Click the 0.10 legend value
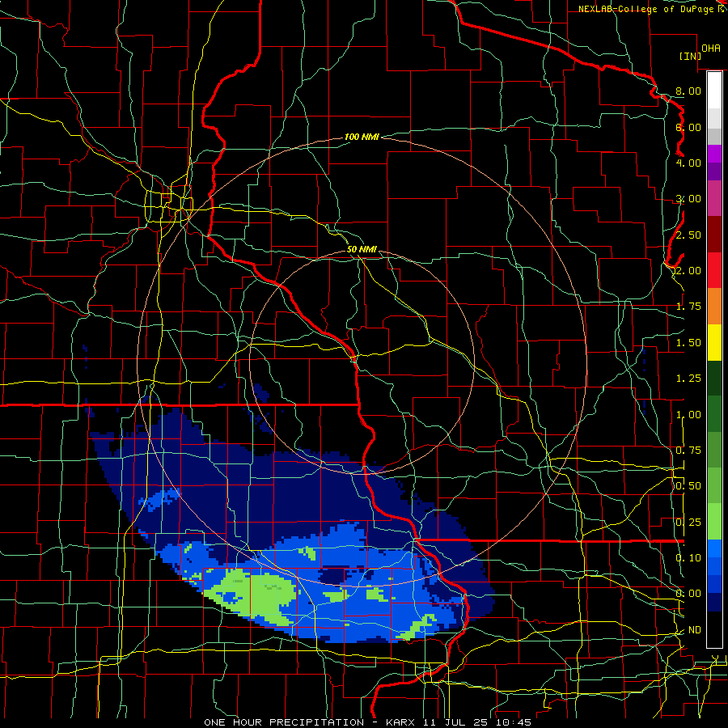This screenshot has width=728, height=728. [x=688, y=558]
